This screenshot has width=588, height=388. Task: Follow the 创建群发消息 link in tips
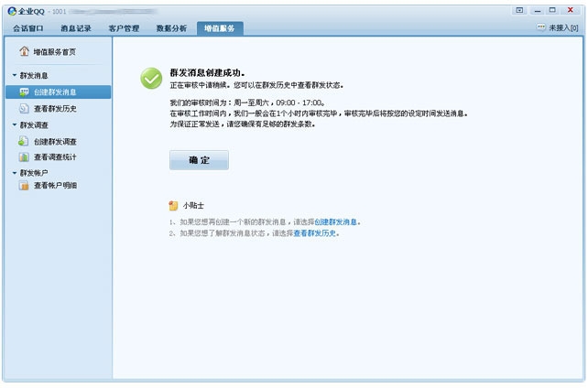point(335,222)
